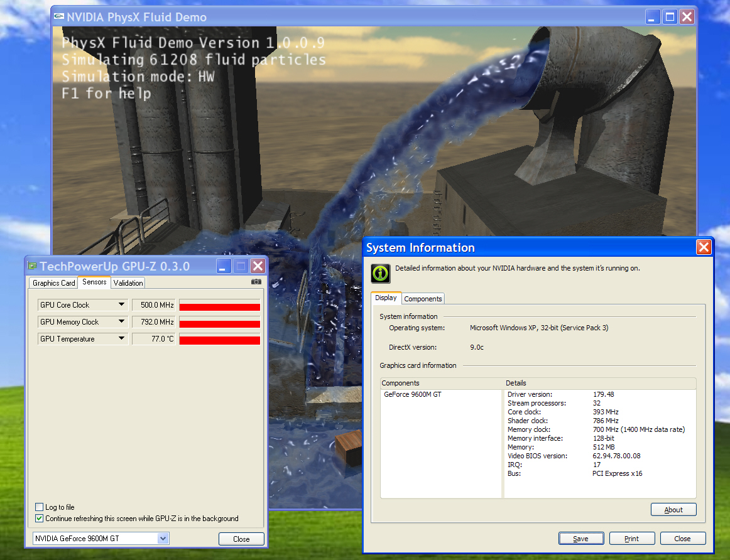Click the Memory interface 128-bit entry
This screenshot has height=560, width=730.
561,439
